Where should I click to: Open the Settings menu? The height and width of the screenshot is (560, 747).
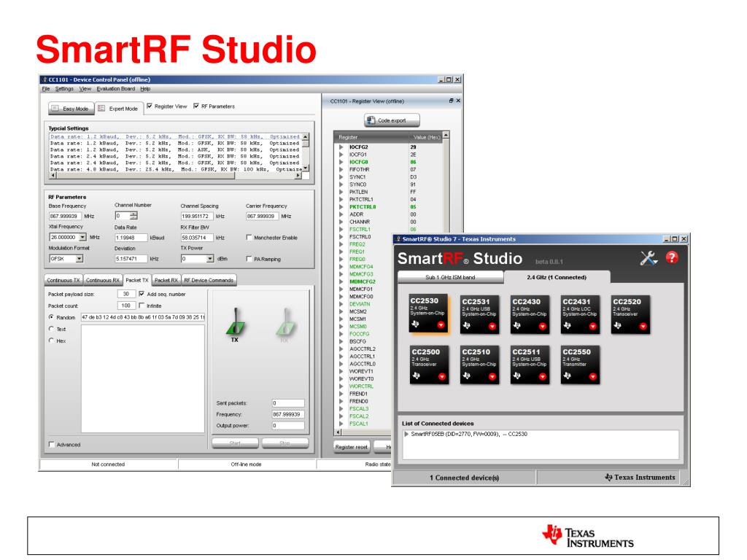pos(64,88)
